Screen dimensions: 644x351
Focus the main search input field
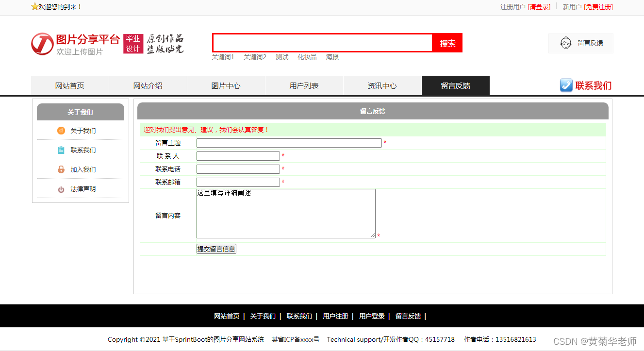323,43
